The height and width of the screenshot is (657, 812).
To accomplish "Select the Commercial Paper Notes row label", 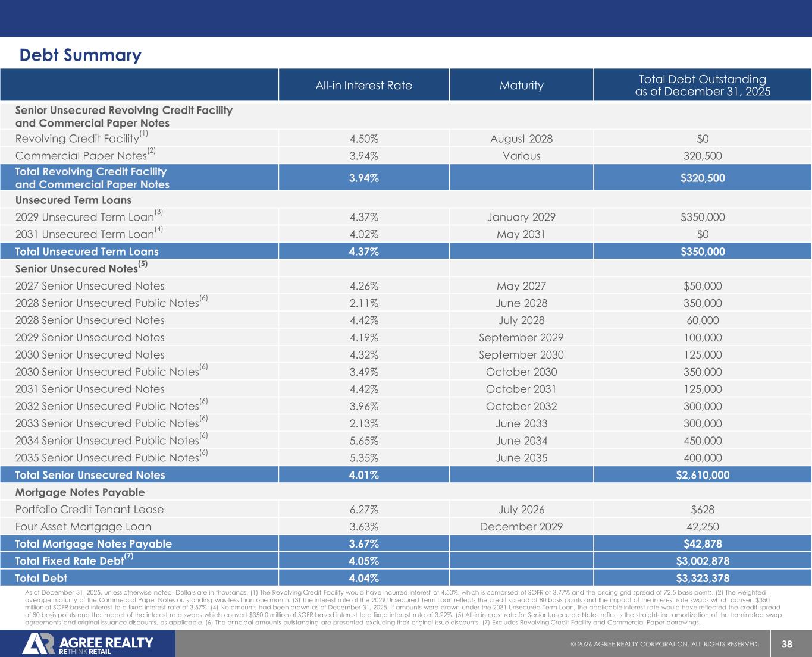I will click(81, 156).
